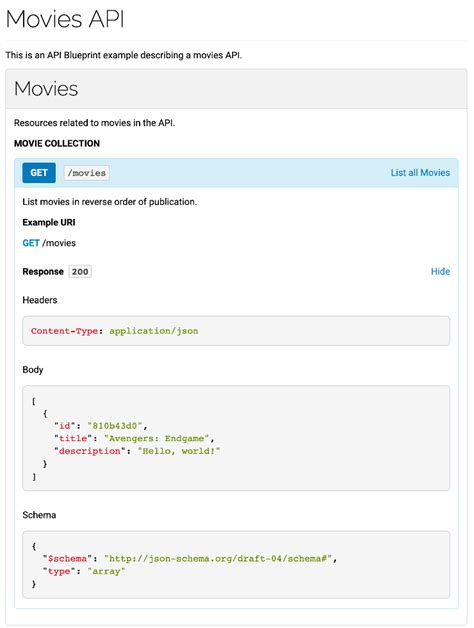This screenshot has height=628, width=474.
Task: Click the MOVIE COLLECTION heading
Action: (57, 143)
